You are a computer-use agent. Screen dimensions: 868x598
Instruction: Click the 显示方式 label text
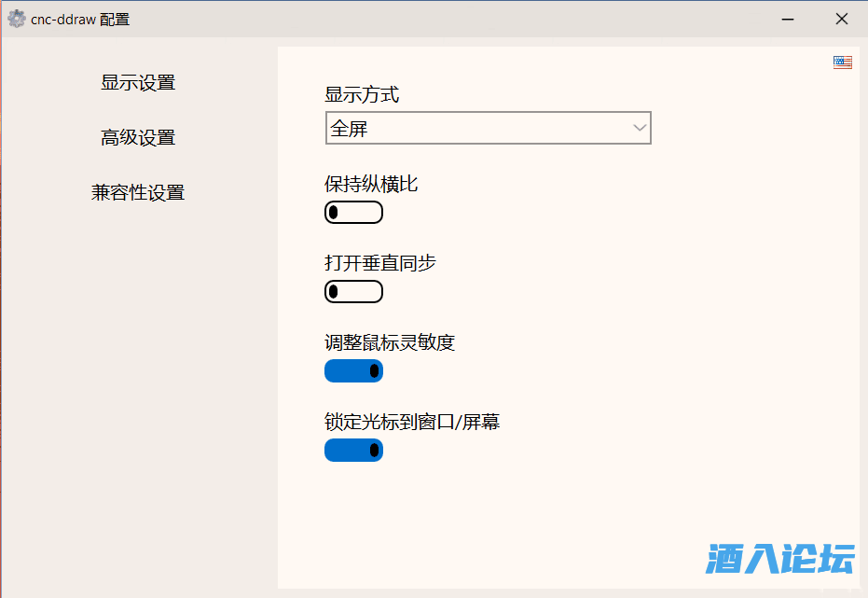pyautogui.click(x=362, y=94)
